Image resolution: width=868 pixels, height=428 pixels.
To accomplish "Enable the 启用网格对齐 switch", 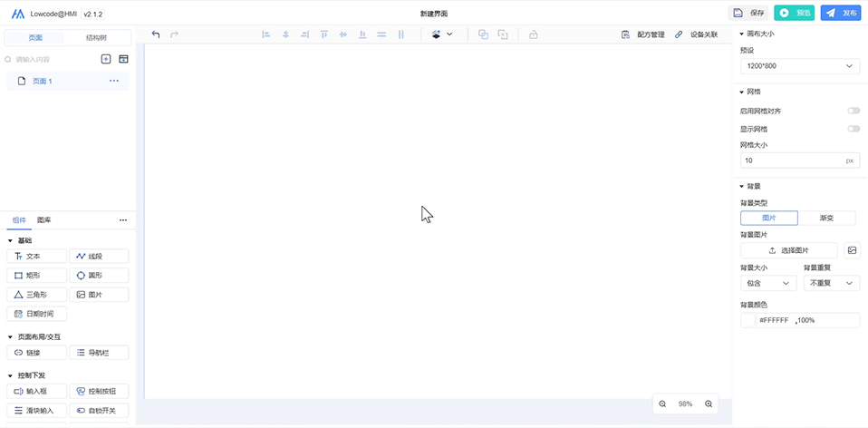I will point(853,111).
